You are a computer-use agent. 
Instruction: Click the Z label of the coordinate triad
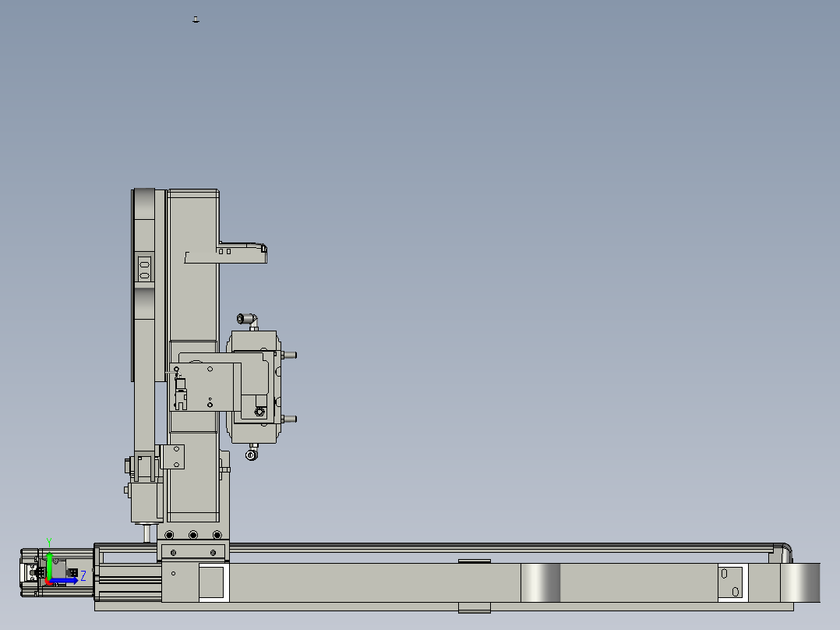(x=83, y=576)
